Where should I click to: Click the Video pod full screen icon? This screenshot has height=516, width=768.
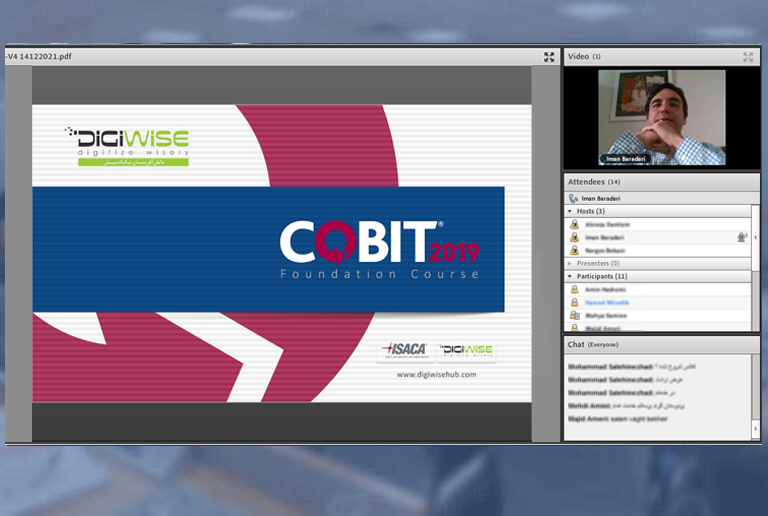coord(748,57)
